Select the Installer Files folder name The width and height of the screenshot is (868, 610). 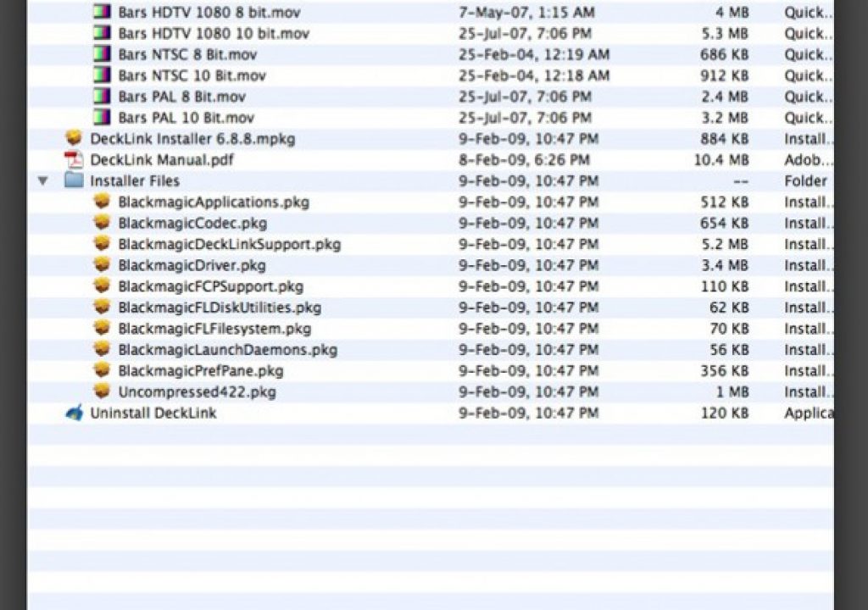(135, 181)
